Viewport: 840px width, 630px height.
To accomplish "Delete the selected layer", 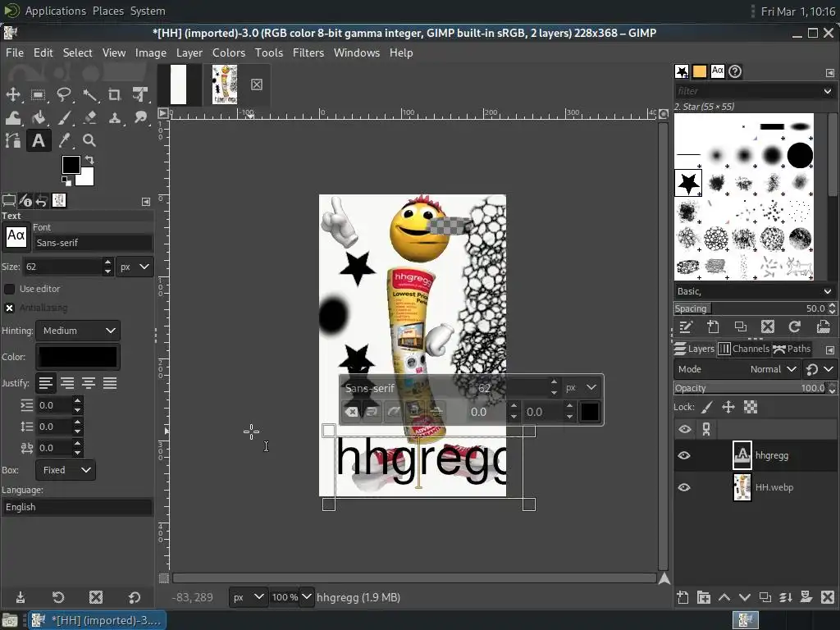I will pyautogui.click(x=827, y=597).
